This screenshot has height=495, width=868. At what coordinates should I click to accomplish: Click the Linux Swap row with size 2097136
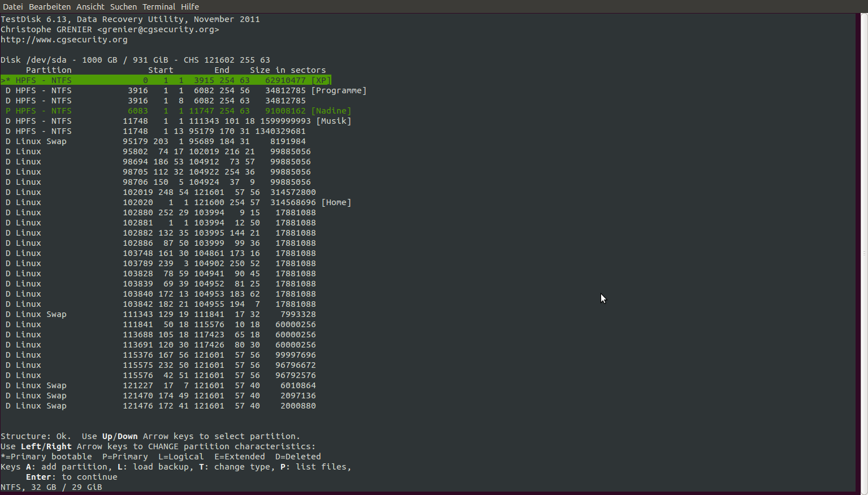click(161, 396)
